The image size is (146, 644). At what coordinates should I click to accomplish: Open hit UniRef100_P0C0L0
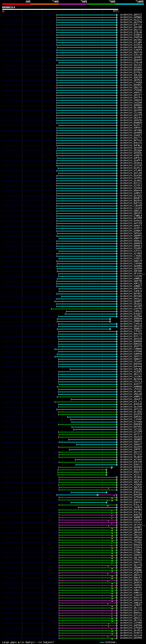point(131,522)
